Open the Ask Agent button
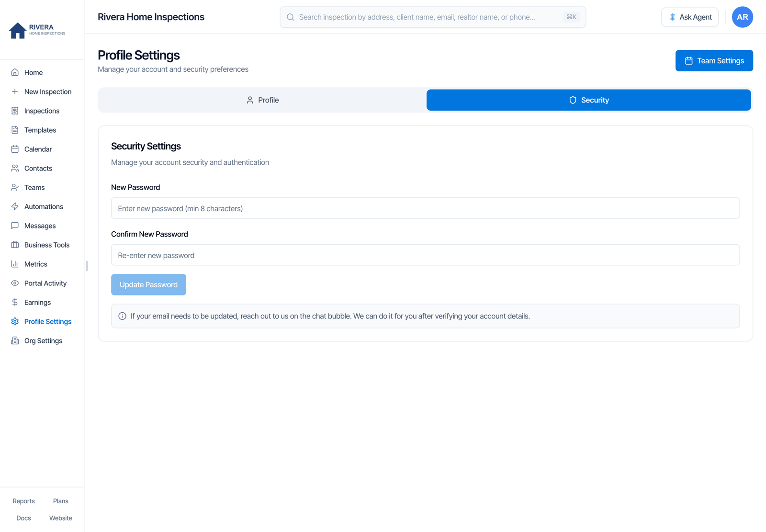 click(690, 17)
